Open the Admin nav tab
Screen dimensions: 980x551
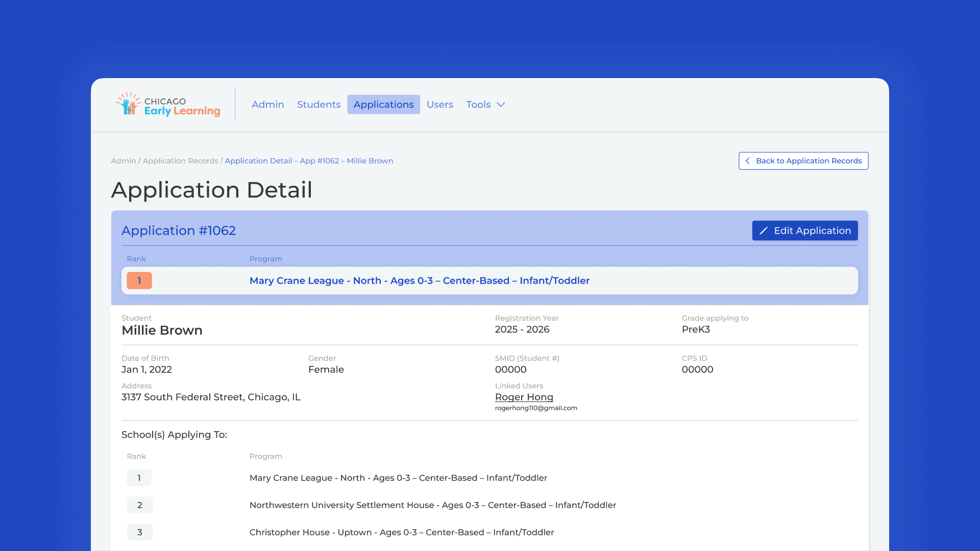267,105
